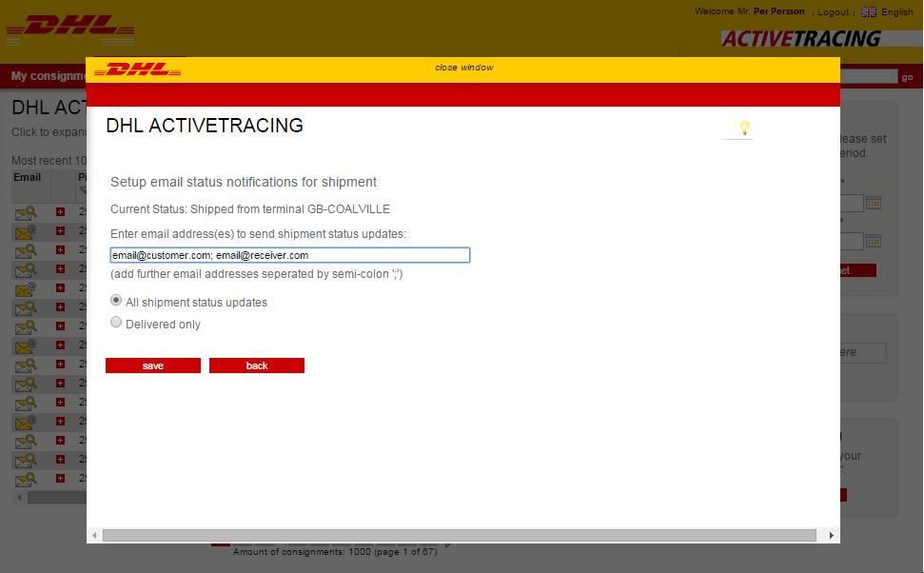Click the ACTIVETRACING logo on the background page
The height and width of the screenshot is (573, 924).
coord(801,39)
